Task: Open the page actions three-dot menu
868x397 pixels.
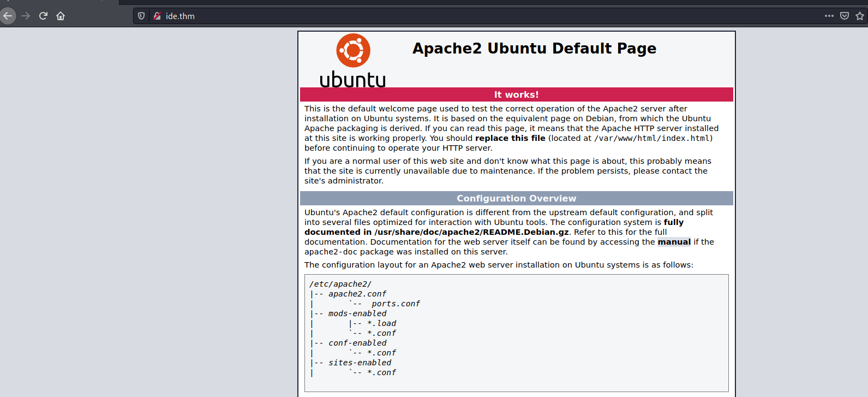Action: pyautogui.click(x=829, y=16)
